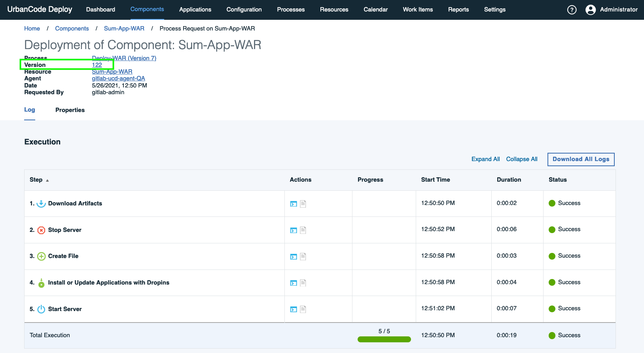View output log for Install or Update step
Image resolution: width=644 pixels, height=353 pixels.
294,283
